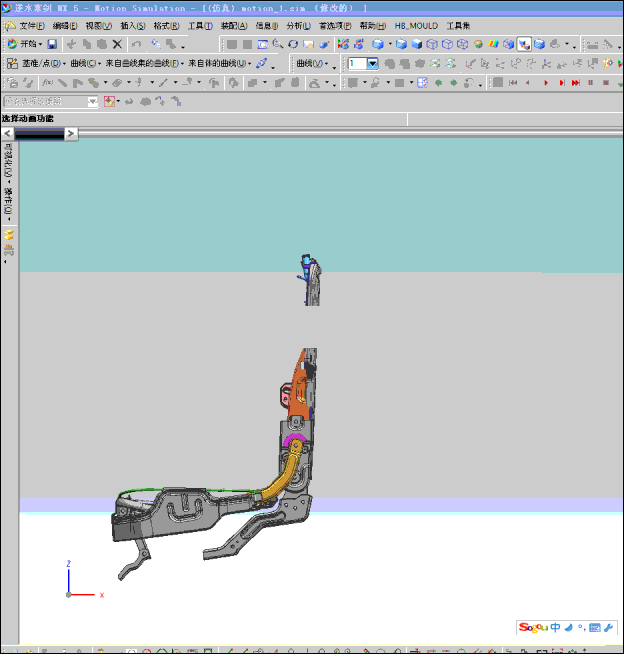Select wireframe cube with hidden edges icon
The width and height of the screenshot is (624, 654).
(x=447, y=44)
